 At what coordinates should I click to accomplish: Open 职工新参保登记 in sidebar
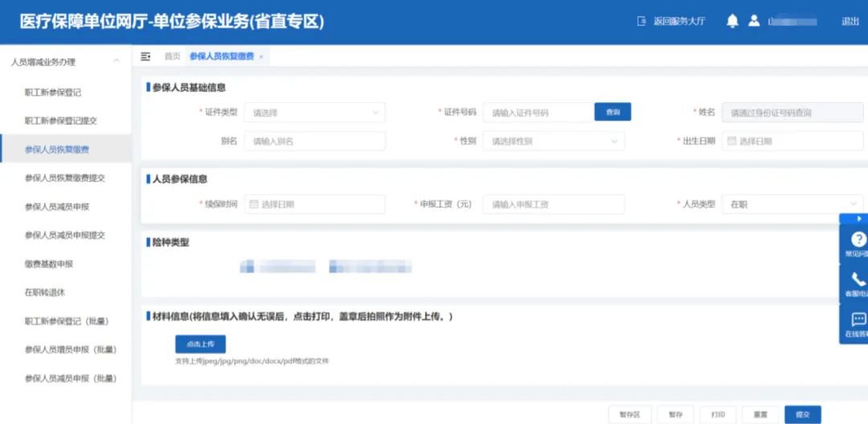click(x=53, y=93)
